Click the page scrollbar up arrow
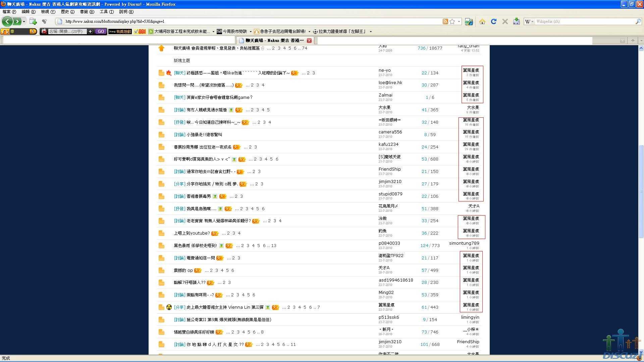This screenshot has height=362, width=644. tap(641, 48)
